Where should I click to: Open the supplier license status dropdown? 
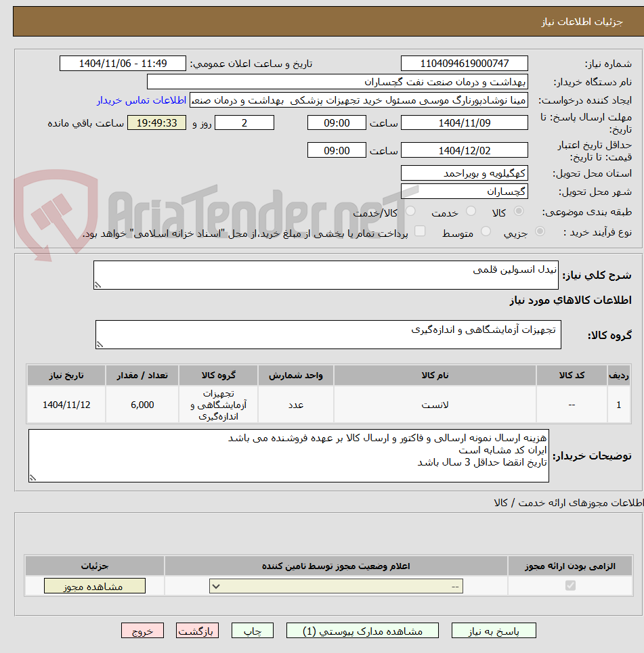(336, 587)
